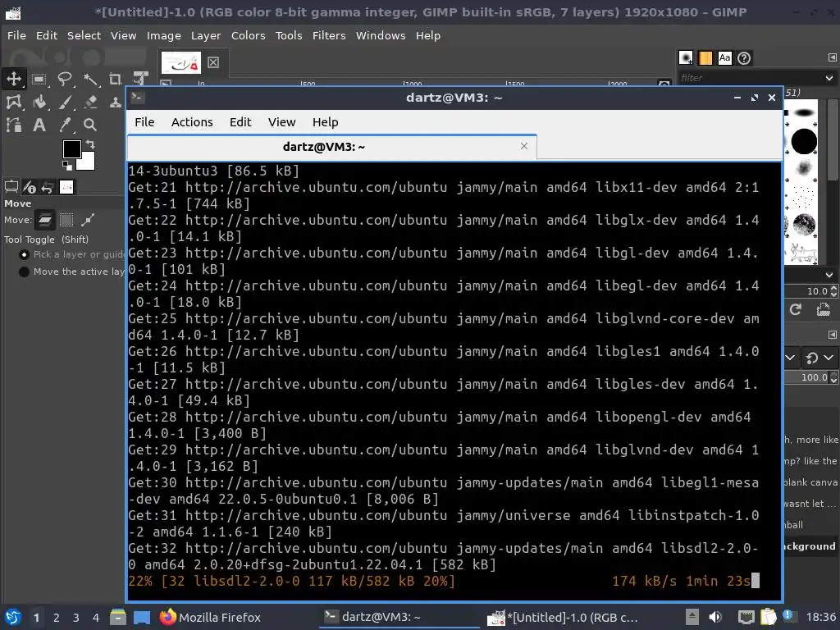Viewport: 840px width, 630px height.
Task: Click the GIMP image thumbnail tab
Action: [181, 62]
